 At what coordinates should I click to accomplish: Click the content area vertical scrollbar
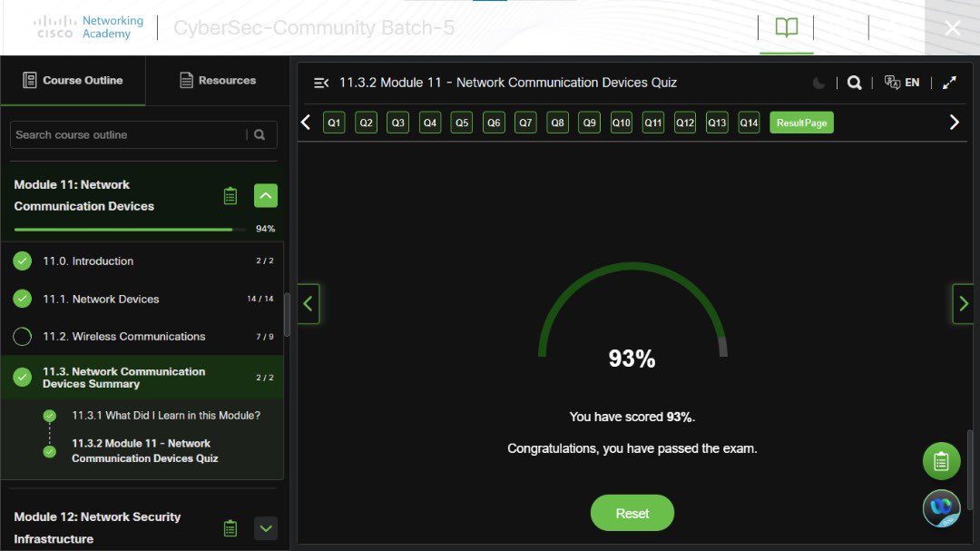tap(970, 469)
